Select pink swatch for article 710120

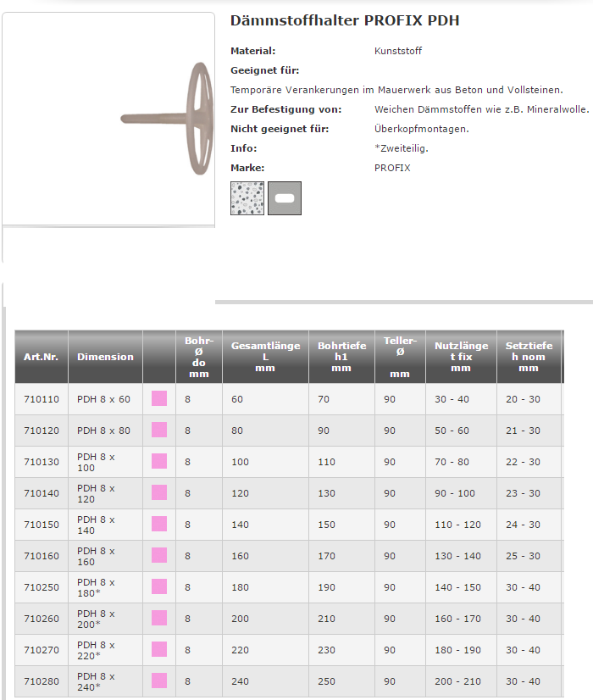(x=159, y=431)
